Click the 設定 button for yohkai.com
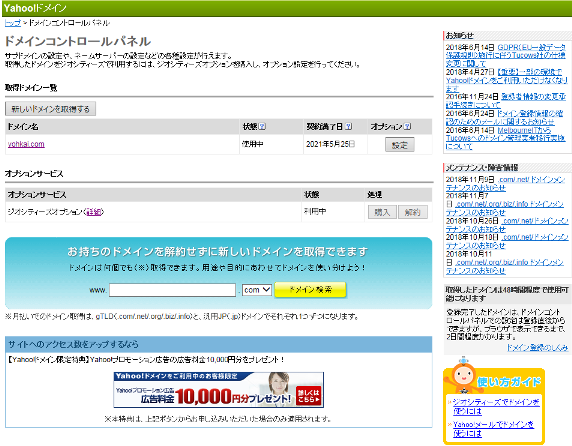572x446 pixels. click(x=399, y=145)
